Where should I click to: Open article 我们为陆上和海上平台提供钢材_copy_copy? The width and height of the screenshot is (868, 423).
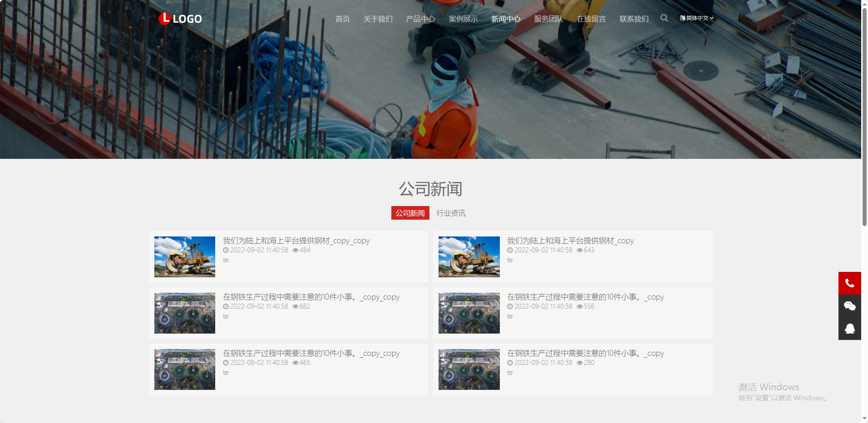[x=296, y=241]
